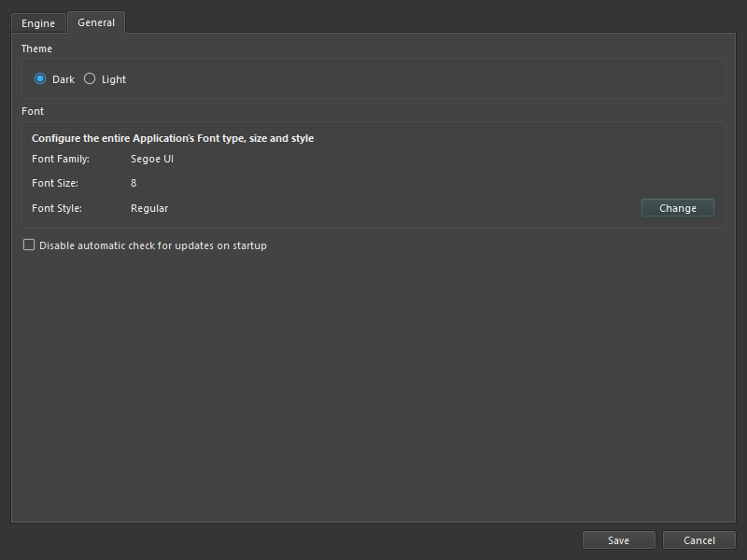
Task: Click the 'Font Style:' label
Action: (57, 208)
